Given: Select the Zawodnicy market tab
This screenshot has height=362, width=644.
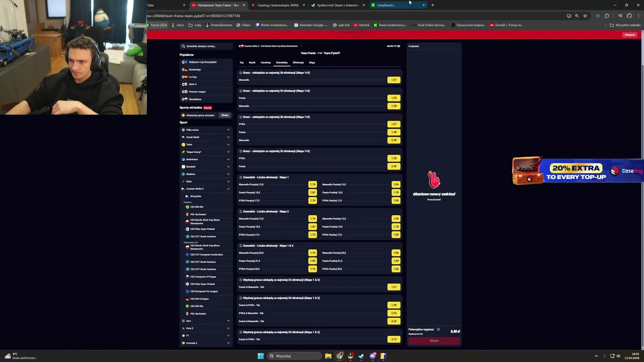Looking at the screenshot, I should [x=282, y=62].
